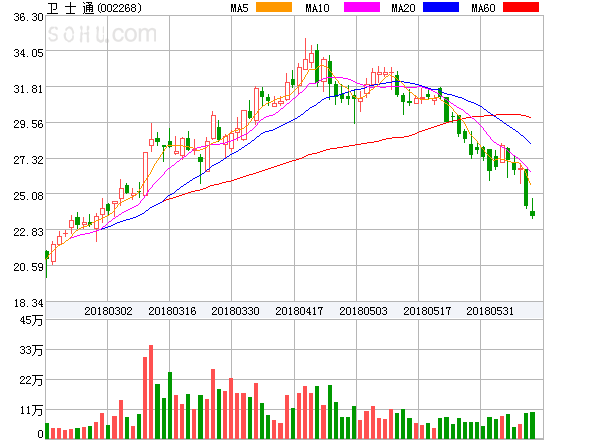Select the 20180417 date label
The height and width of the screenshot is (440, 600).
click(x=299, y=311)
